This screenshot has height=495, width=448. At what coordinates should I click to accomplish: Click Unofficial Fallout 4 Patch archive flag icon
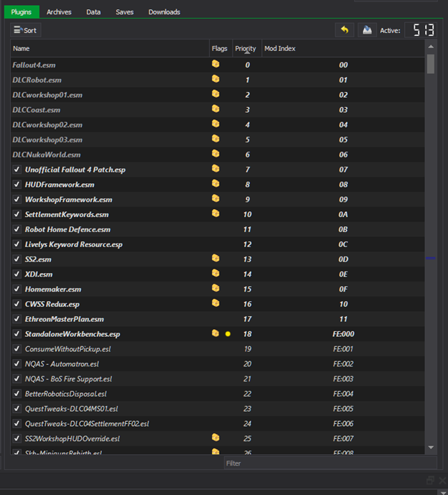[x=215, y=169]
